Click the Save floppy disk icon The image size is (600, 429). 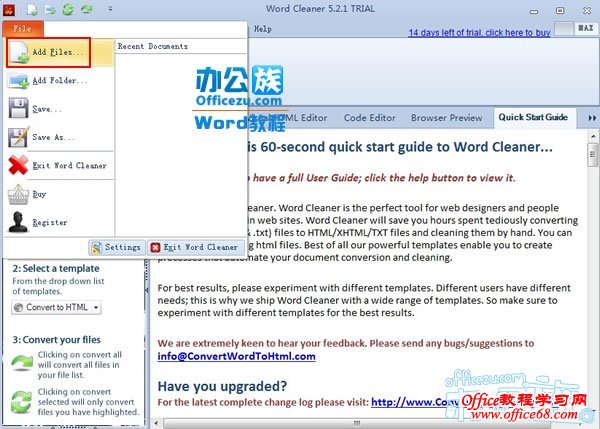coord(18,108)
